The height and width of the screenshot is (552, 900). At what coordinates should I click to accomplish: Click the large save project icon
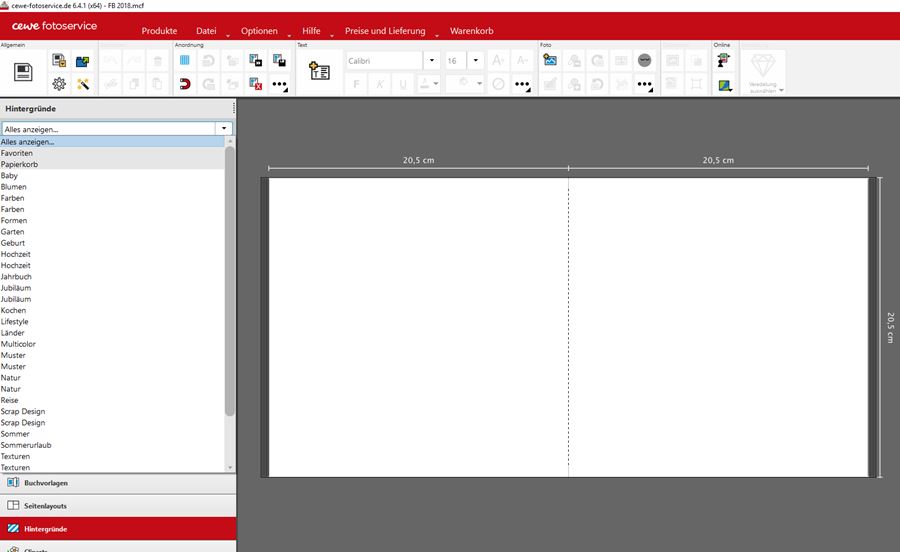tap(24, 72)
